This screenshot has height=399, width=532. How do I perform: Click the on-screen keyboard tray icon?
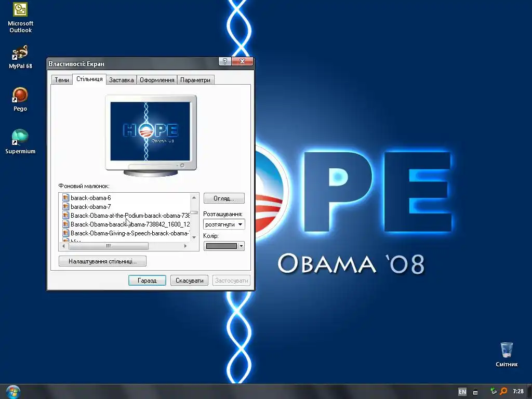[x=476, y=392]
